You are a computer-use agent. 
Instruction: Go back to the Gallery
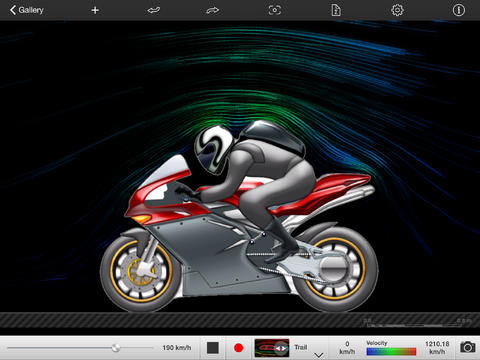click(27, 10)
